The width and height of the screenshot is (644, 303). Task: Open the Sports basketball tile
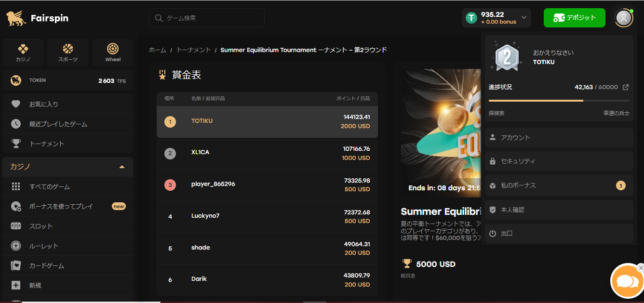[x=67, y=53]
